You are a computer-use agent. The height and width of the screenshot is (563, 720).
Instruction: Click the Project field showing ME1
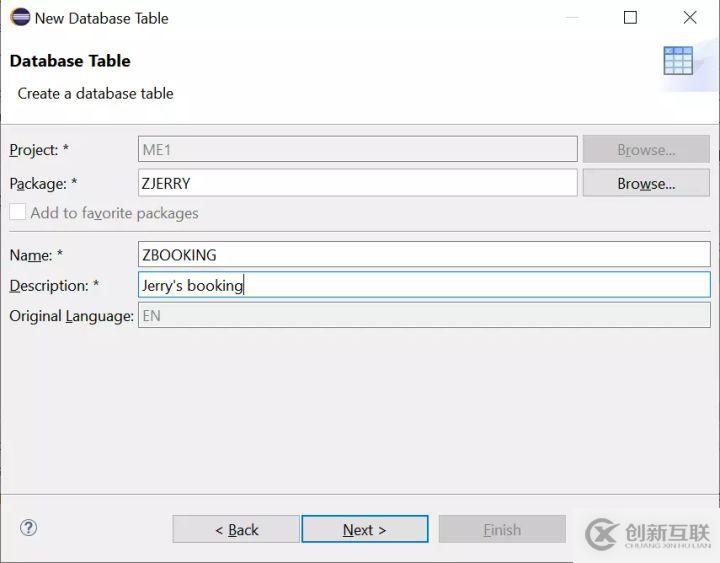pos(358,149)
